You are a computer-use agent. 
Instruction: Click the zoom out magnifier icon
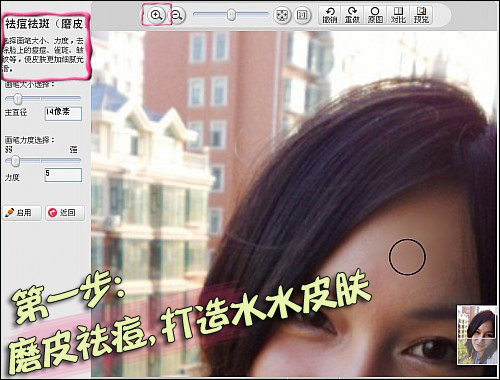pyautogui.click(x=177, y=15)
